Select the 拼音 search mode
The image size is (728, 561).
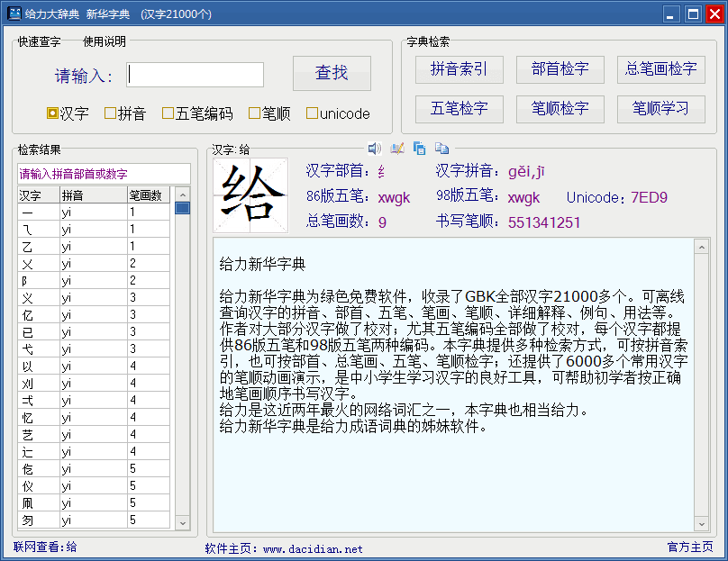tap(125, 113)
